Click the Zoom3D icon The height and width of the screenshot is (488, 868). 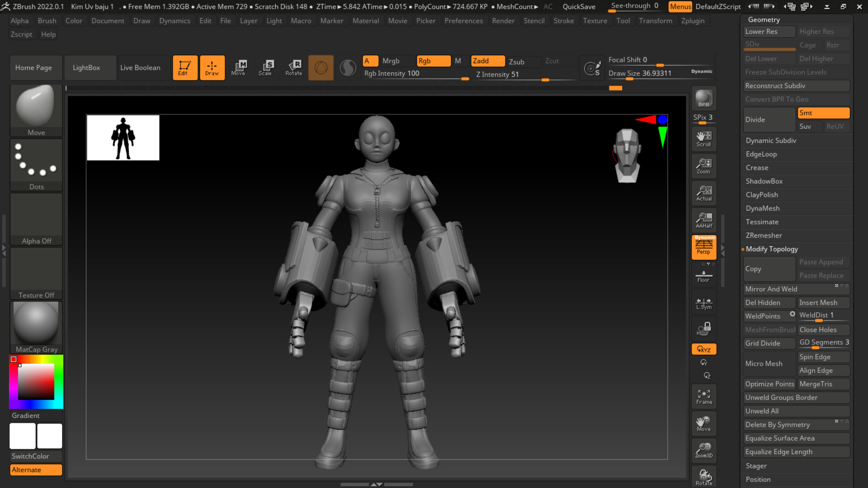point(704,450)
